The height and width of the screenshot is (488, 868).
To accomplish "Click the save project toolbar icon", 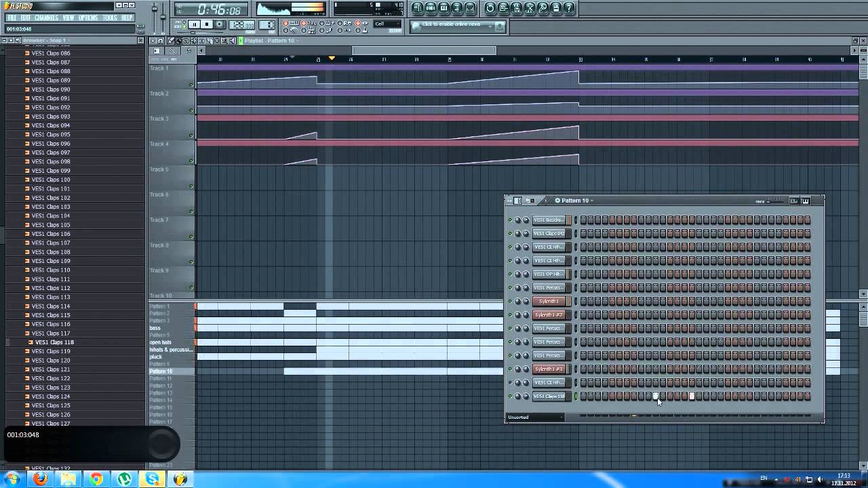I will tap(504, 9).
